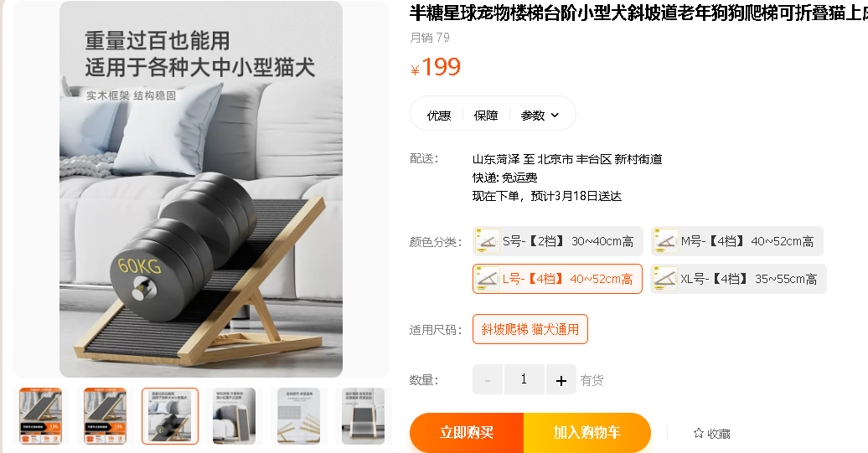Click the 立即购买 button
Screen dimensions: 868x453
tap(467, 433)
